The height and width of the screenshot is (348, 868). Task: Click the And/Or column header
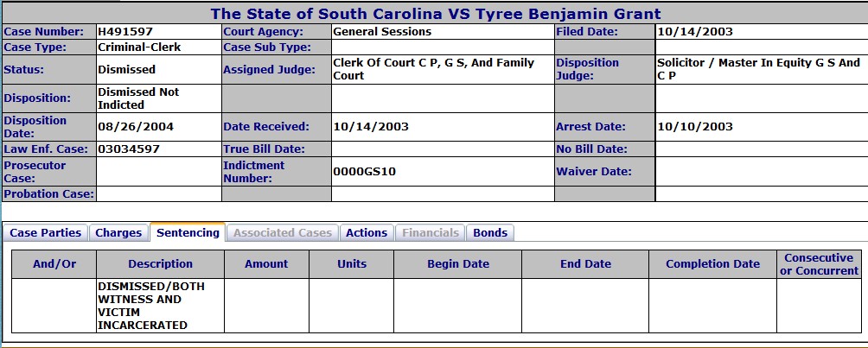(54, 263)
